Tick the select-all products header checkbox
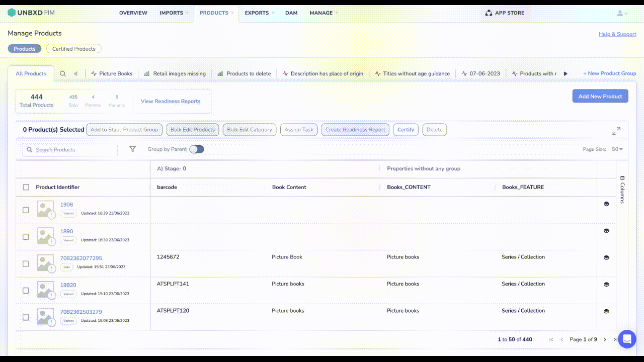Screen dimensions: 644x362 point(26,188)
